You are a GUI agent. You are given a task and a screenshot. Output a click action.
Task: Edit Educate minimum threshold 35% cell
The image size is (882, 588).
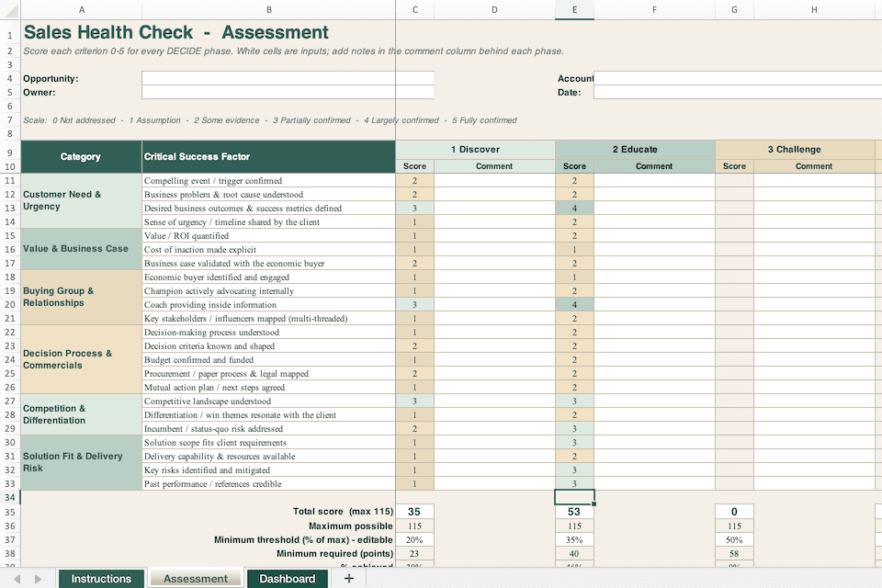pyautogui.click(x=574, y=539)
